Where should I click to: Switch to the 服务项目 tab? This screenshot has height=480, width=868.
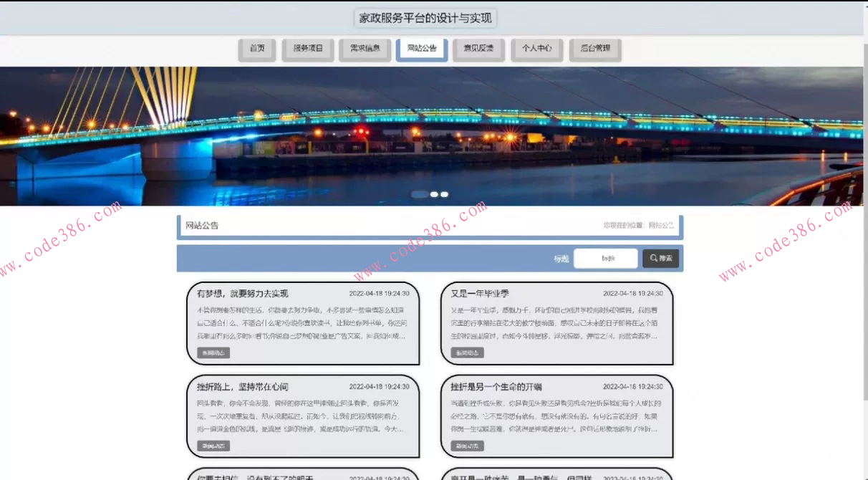point(307,49)
